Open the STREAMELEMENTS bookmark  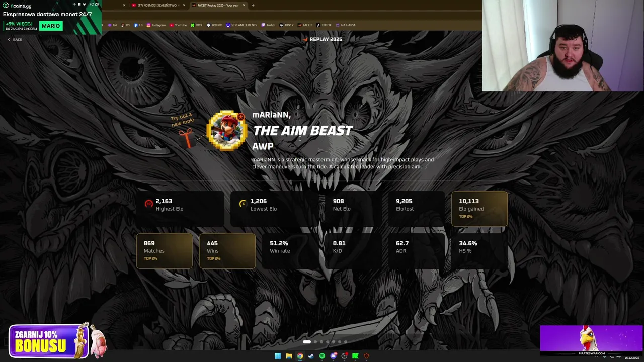click(x=242, y=25)
